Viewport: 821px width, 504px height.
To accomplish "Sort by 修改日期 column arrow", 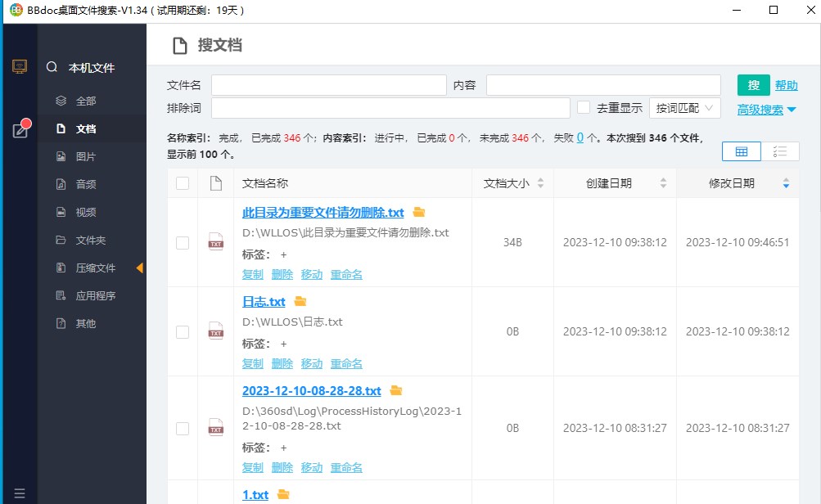I will (x=786, y=183).
